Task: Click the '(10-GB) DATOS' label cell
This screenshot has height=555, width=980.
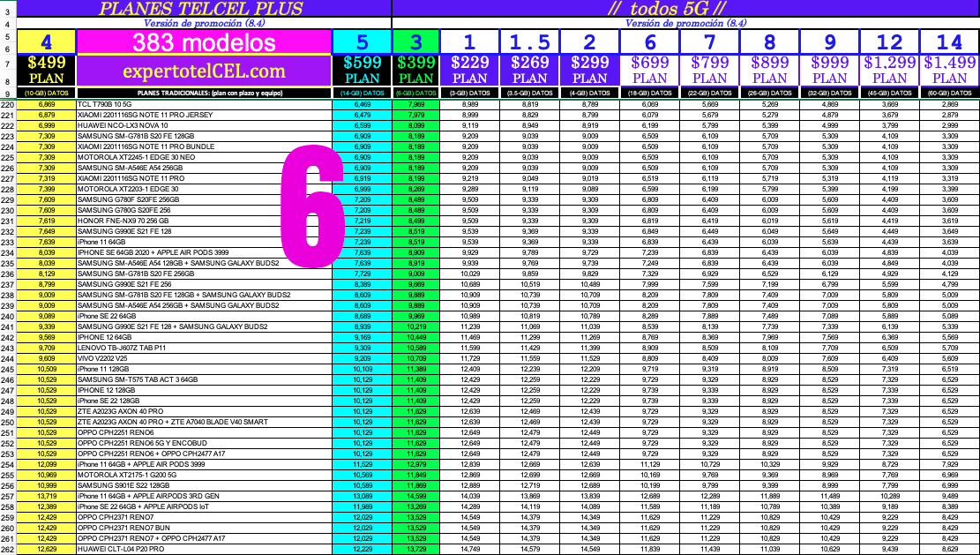Action: 46,94
